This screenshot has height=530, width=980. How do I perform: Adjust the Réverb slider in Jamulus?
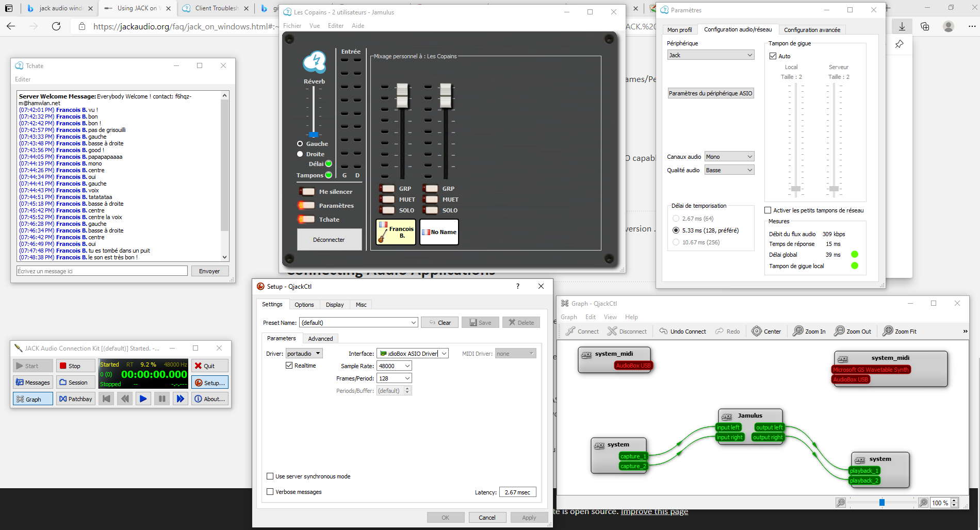click(x=314, y=134)
